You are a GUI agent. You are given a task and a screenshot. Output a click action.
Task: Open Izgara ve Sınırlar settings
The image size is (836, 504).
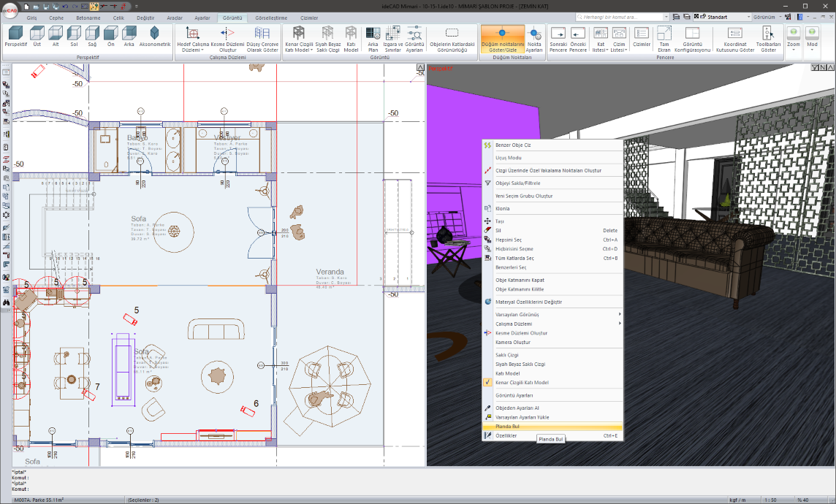click(x=393, y=37)
